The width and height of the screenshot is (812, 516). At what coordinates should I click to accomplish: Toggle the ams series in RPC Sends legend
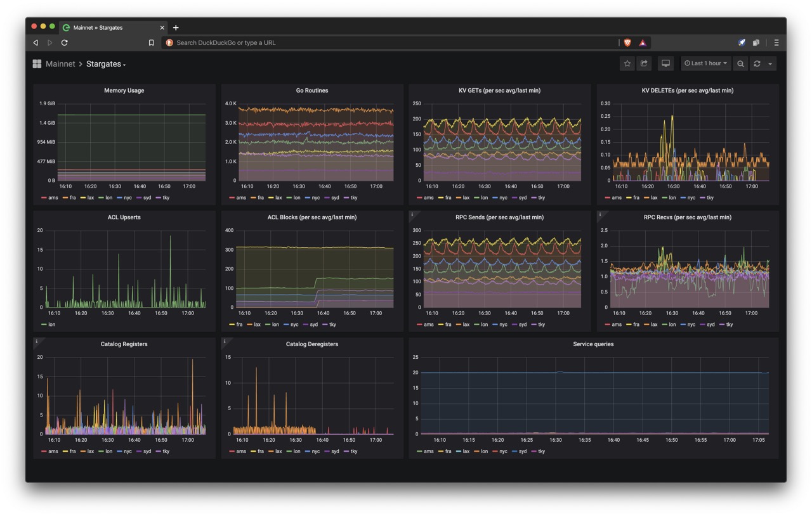tap(429, 325)
